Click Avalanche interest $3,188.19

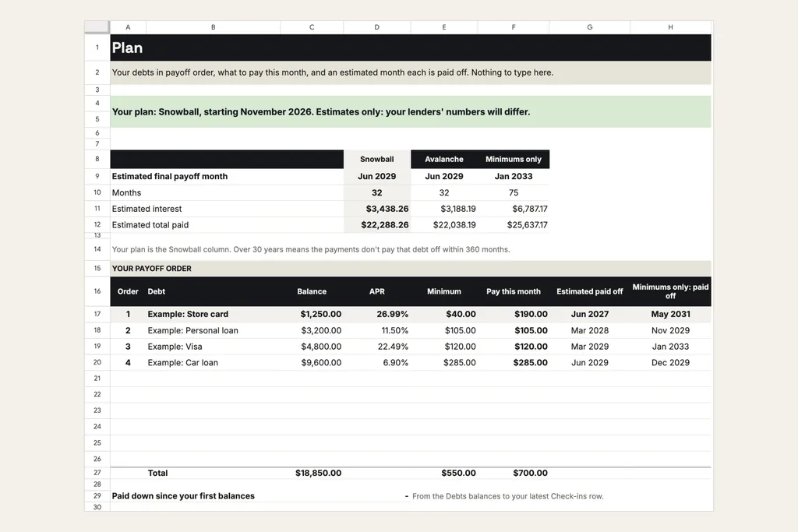pos(458,209)
